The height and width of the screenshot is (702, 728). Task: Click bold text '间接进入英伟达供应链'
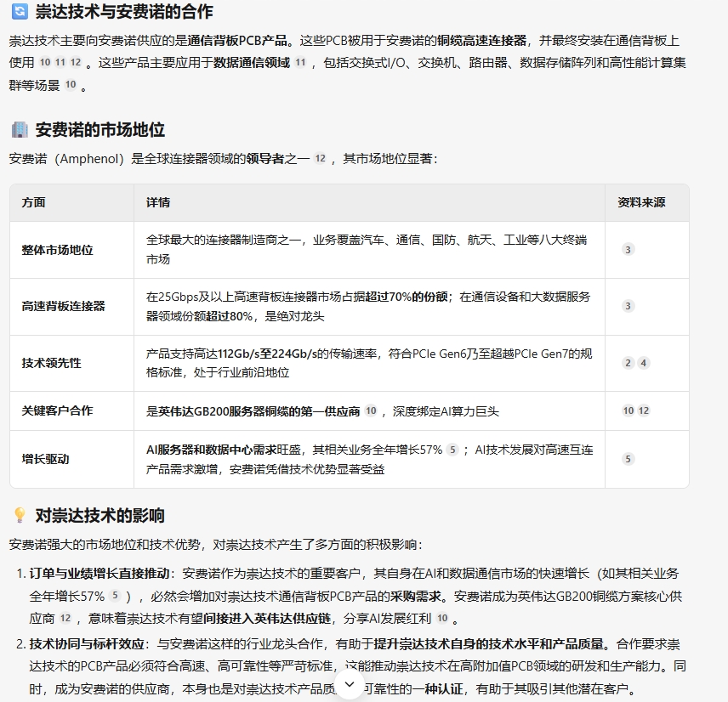(267, 619)
